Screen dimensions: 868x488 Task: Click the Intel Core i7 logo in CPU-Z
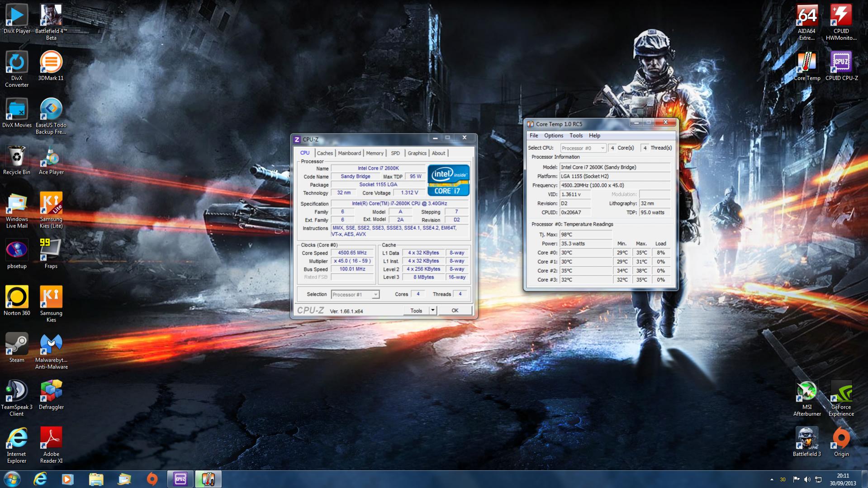[449, 180]
